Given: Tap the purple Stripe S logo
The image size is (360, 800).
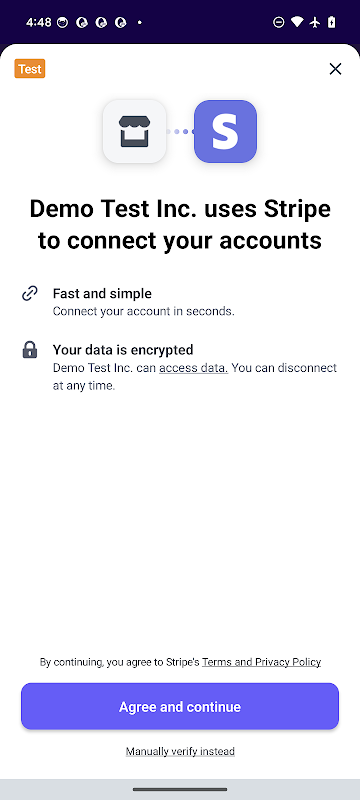Looking at the screenshot, I should pos(225,131).
